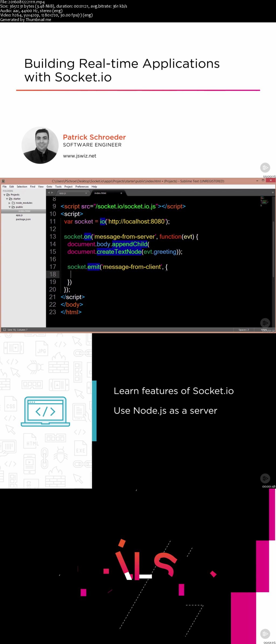Image resolution: width=276 pixels, height=644 pixels.
Task: Open the tab list dropdown arrow
Action: pyautogui.click(x=273, y=193)
